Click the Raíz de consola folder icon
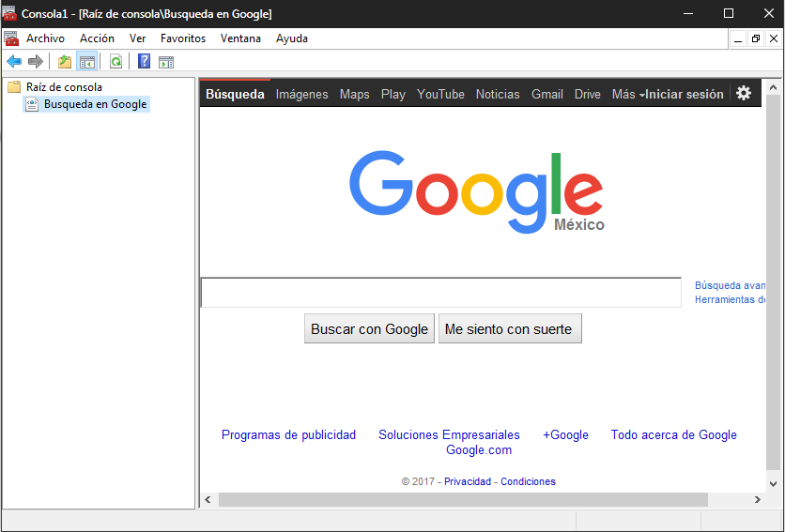785x532 pixels. tap(14, 86)
